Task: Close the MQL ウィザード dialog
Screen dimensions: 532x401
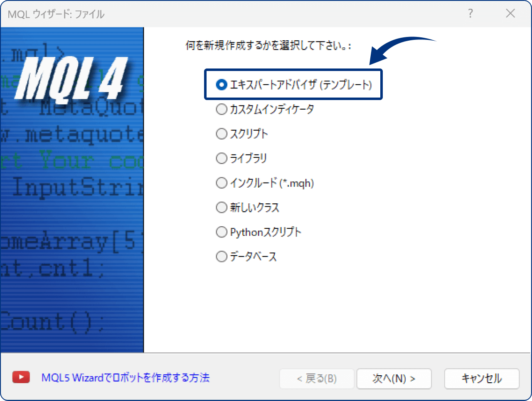Action: (510, 13)
